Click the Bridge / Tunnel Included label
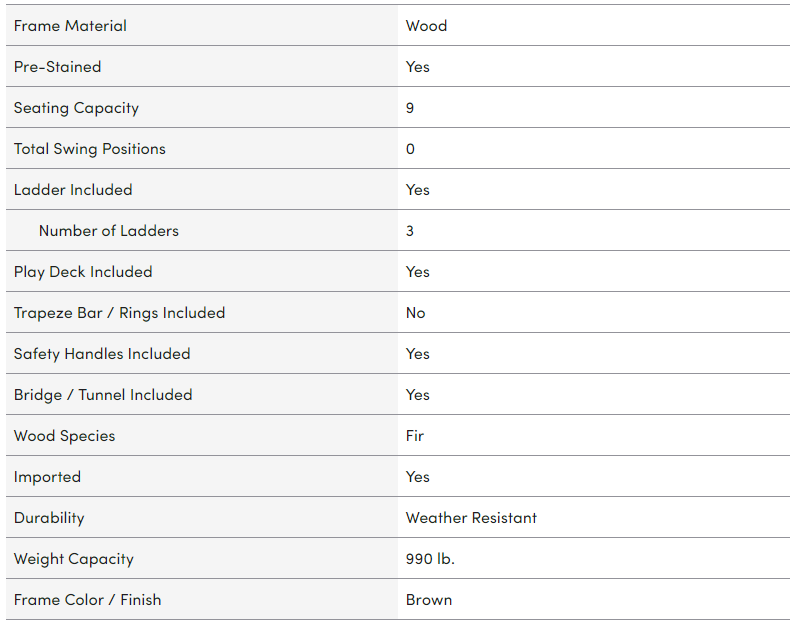Viewport: 802px width, 628px height. coord(103,395)
